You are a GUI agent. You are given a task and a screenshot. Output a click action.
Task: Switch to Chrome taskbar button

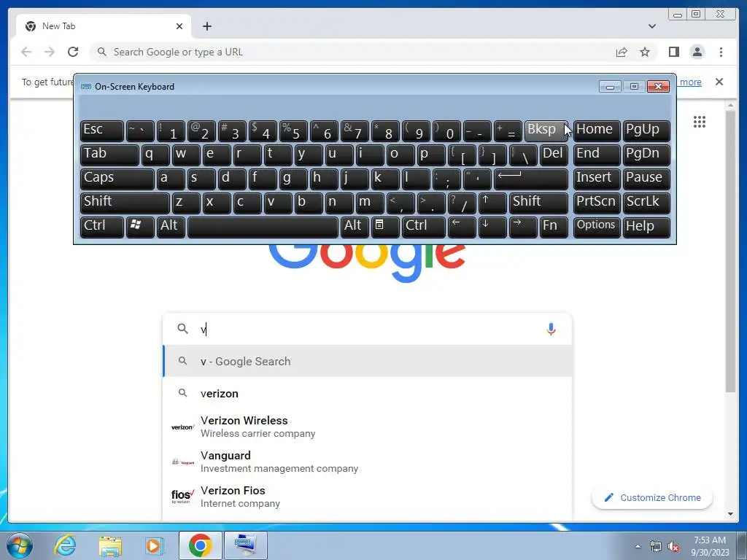click(x=200, y=545)
